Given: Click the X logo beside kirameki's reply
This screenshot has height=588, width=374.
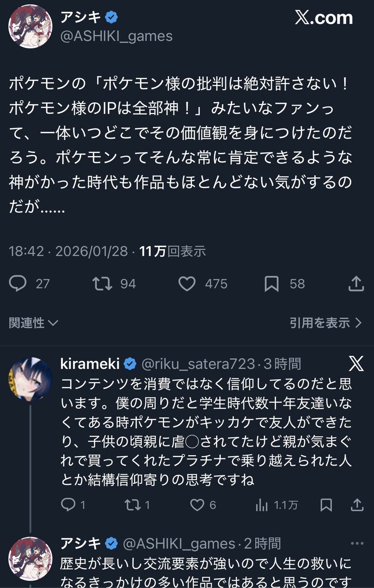Looking at the screenshot, I should [356, 364].
